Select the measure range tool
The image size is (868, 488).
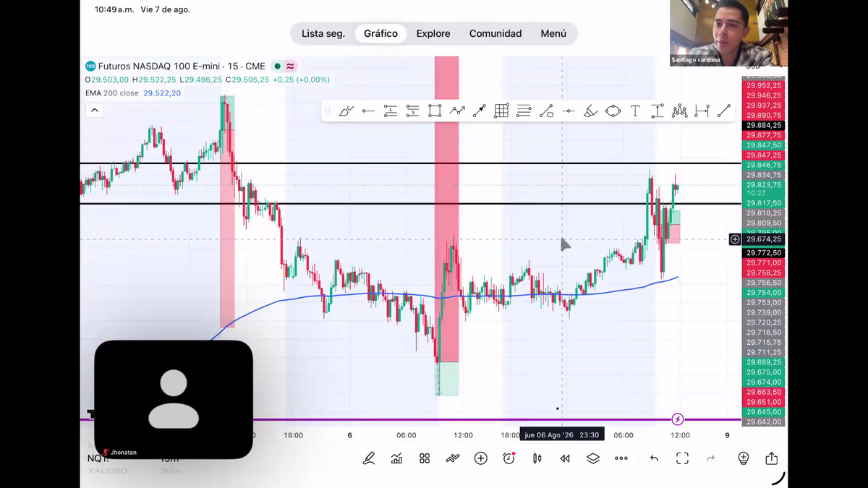point(702,111)
